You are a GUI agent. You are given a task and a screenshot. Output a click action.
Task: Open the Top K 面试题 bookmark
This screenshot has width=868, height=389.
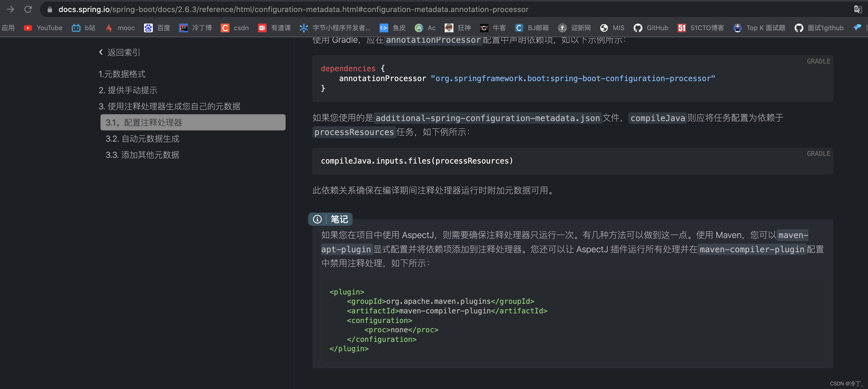pos(759,28)
